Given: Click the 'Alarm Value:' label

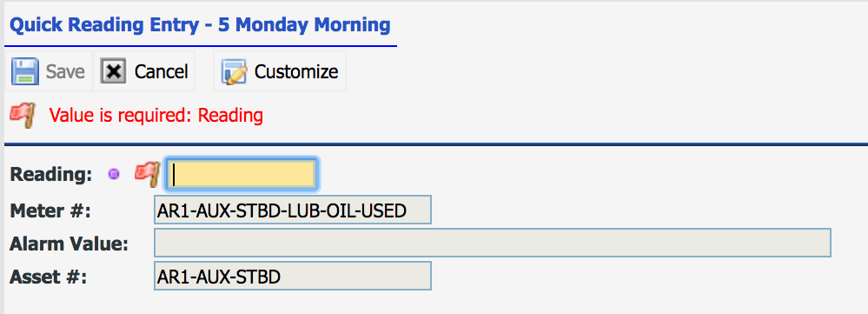Looking at the screenshot, I should coord(70,244).
